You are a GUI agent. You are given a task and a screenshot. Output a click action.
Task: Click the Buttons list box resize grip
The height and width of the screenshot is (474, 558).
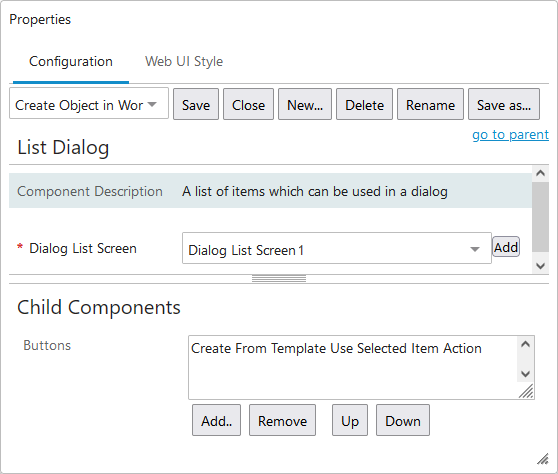coord(526,391)
